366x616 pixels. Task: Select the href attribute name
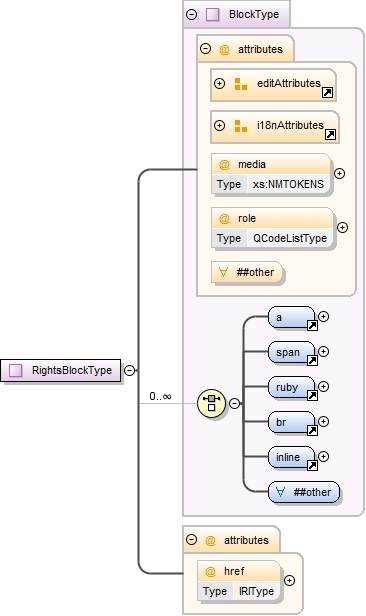point(234,571)
